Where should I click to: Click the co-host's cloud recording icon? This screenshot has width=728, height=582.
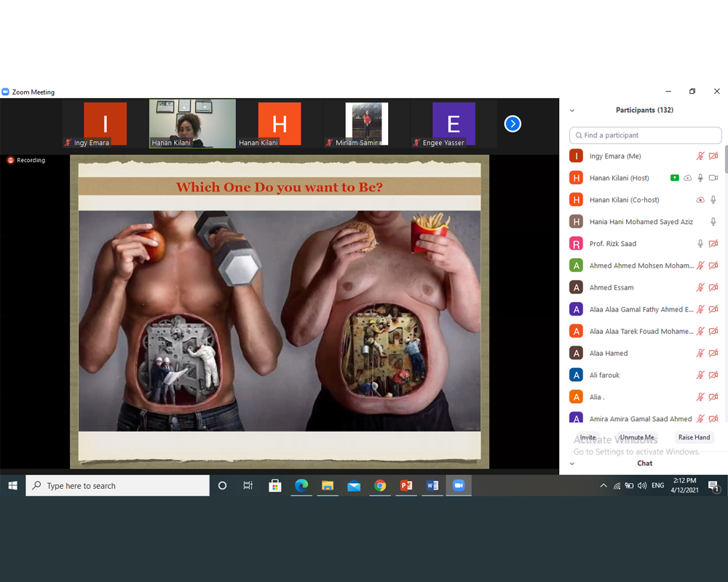(700, 200)
